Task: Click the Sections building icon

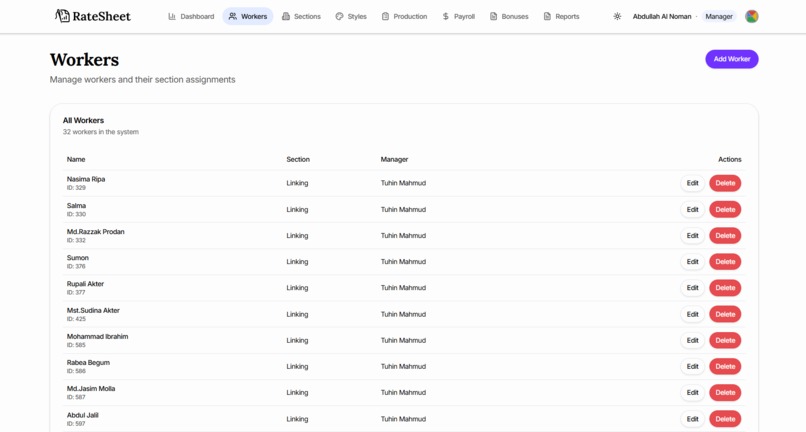Action: coord(286,16)
